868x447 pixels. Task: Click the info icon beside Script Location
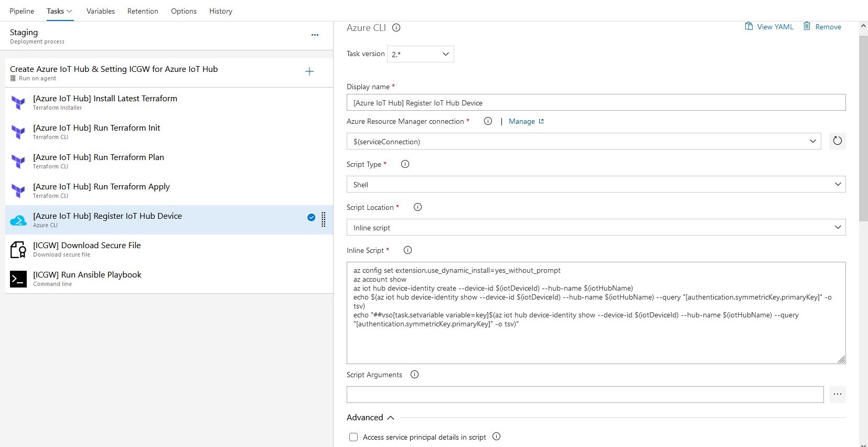coord(417,207)
